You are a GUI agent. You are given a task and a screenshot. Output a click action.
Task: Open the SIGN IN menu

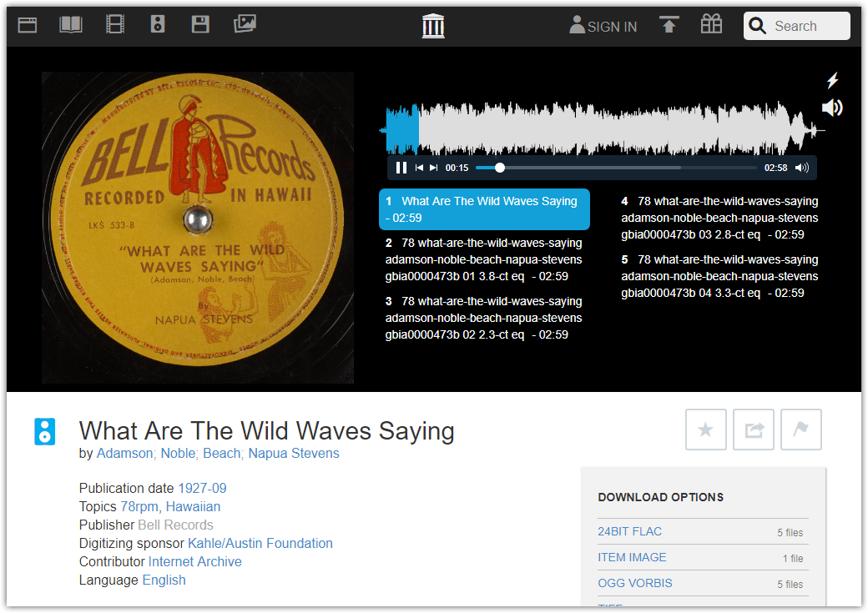click(603, 26)
